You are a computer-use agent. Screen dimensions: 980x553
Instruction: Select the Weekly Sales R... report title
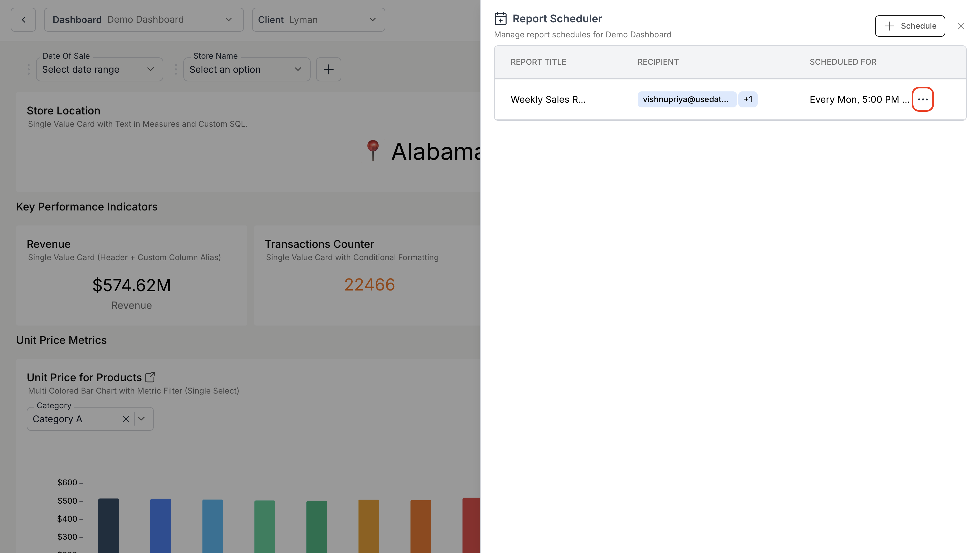click(x=548, y=99)
